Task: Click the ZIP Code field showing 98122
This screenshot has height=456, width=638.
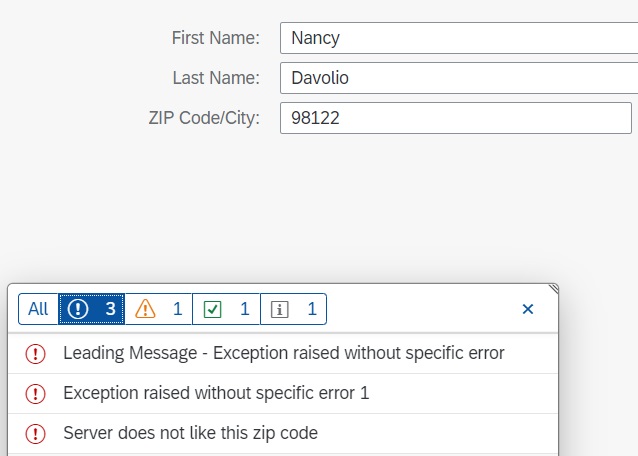Action: [x=455, y=118]
